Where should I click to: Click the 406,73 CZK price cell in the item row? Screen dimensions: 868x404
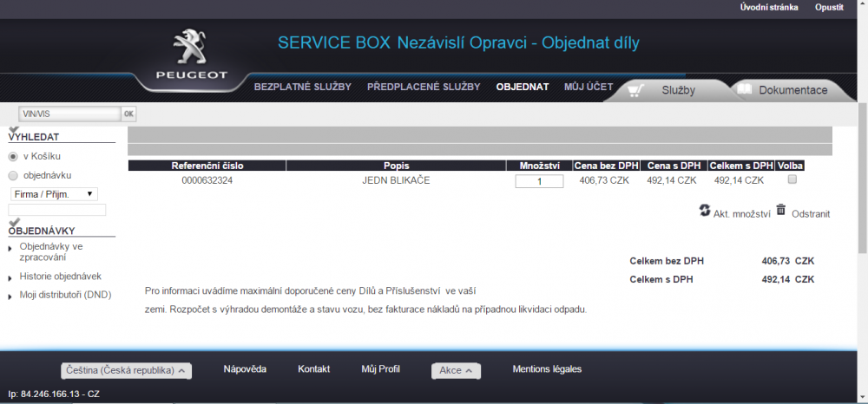(604, 180)
